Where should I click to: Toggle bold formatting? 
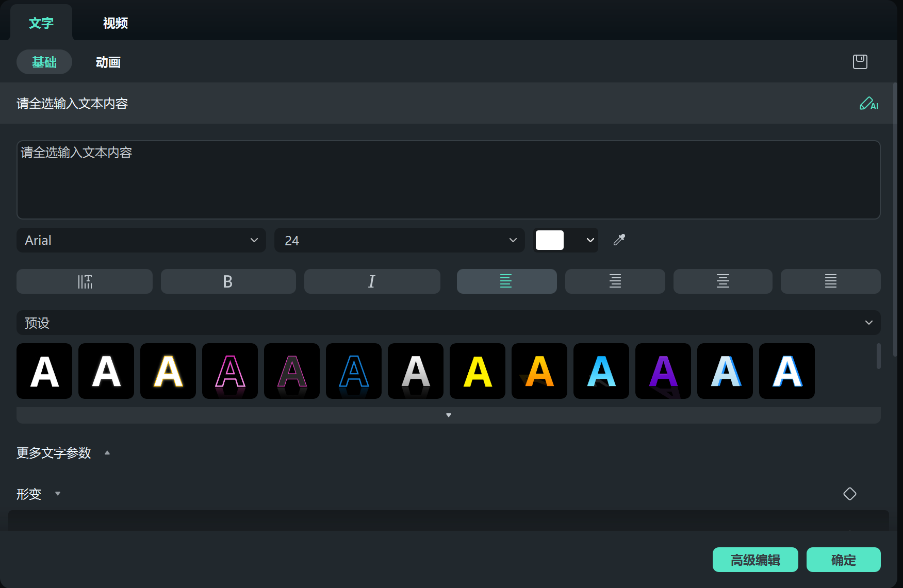(x=228, y=281)
